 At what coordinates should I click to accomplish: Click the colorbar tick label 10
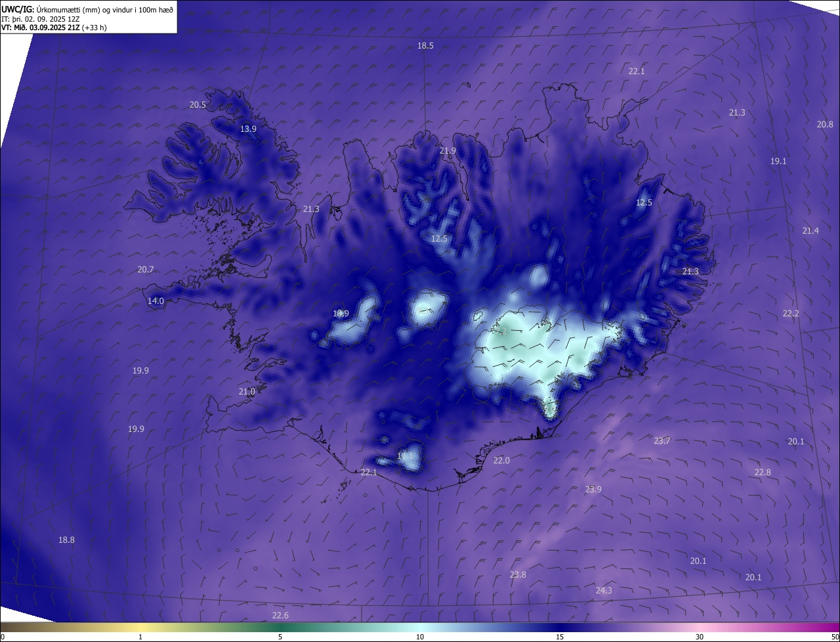tap(420, 637)
